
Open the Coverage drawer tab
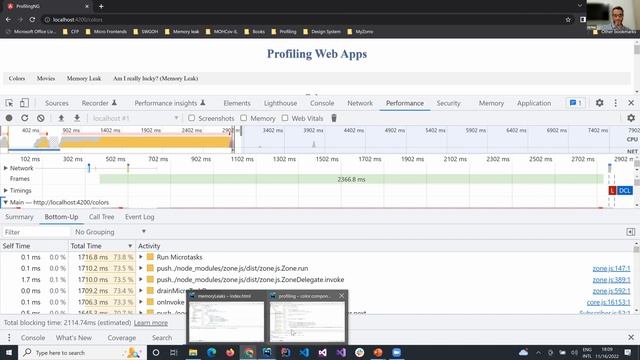122,338
